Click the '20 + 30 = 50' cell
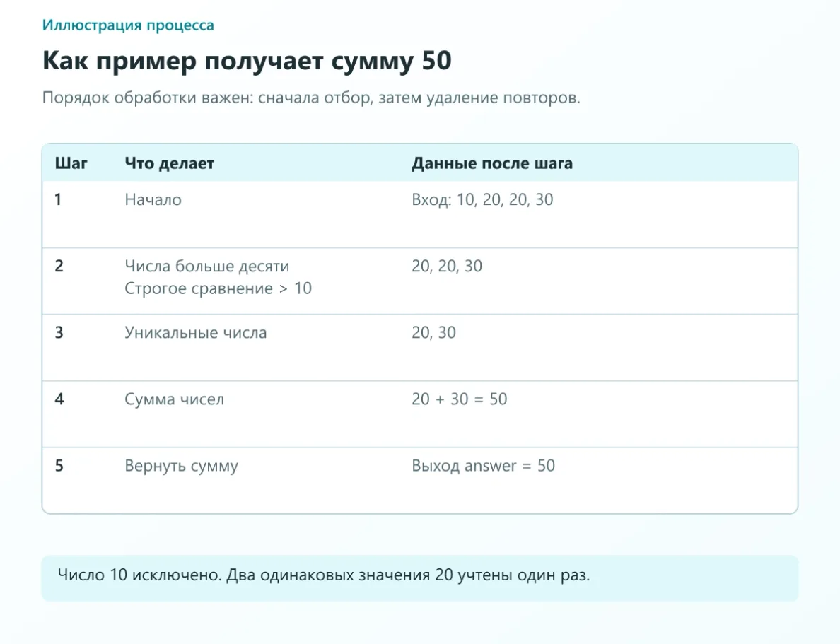This screenshot has width=840, height=644. click(x=459, y=399)
